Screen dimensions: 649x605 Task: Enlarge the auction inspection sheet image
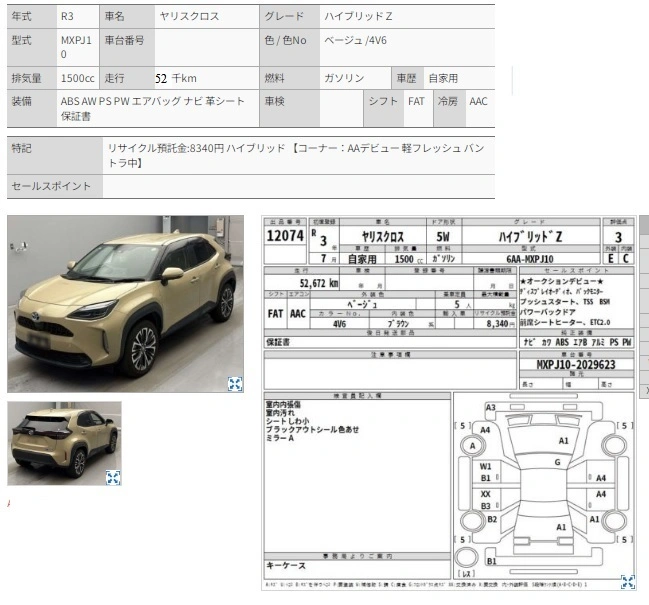click(x=628, y=582)
